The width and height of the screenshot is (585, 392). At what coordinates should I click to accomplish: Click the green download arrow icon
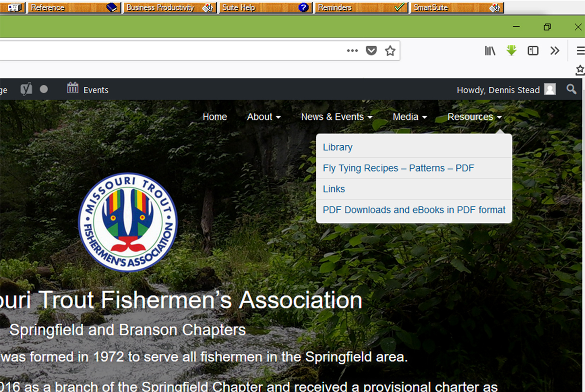(x=511, y=51)
